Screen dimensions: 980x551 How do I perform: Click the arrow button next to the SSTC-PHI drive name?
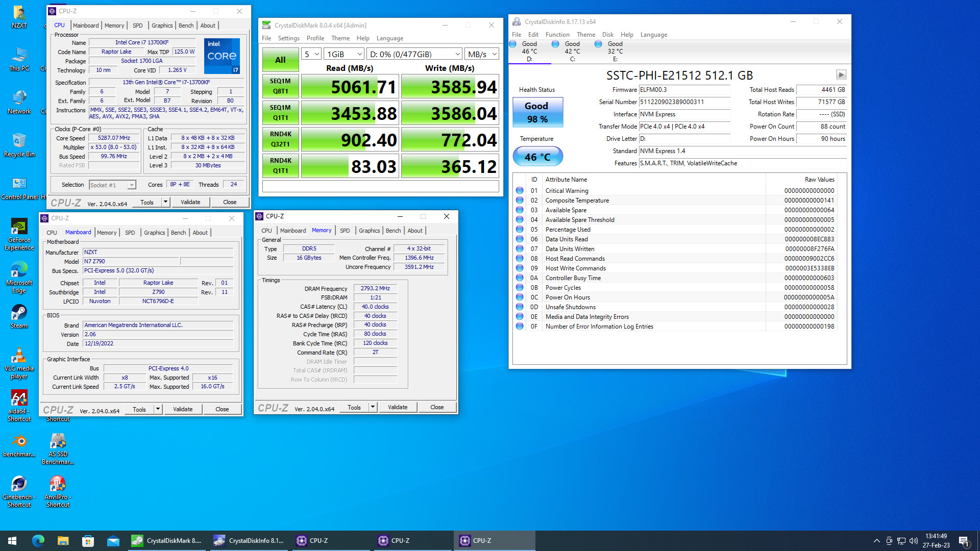coord(841,74)
